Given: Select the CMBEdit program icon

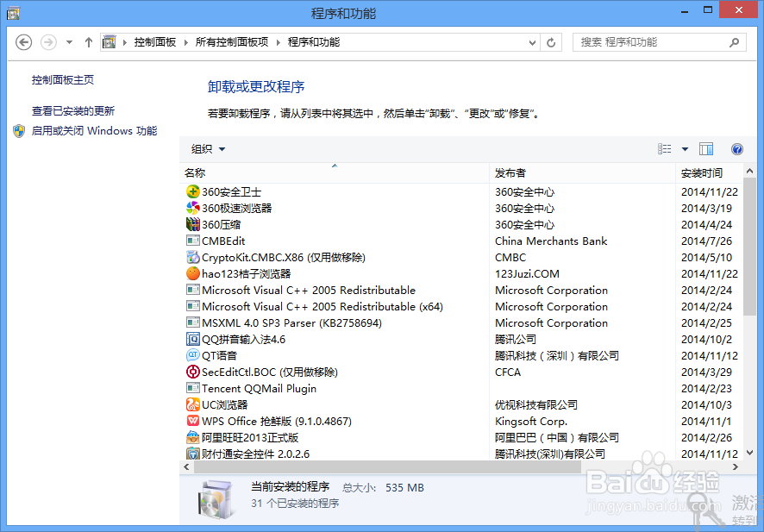Looking at the screenshot, I should 193,241.
